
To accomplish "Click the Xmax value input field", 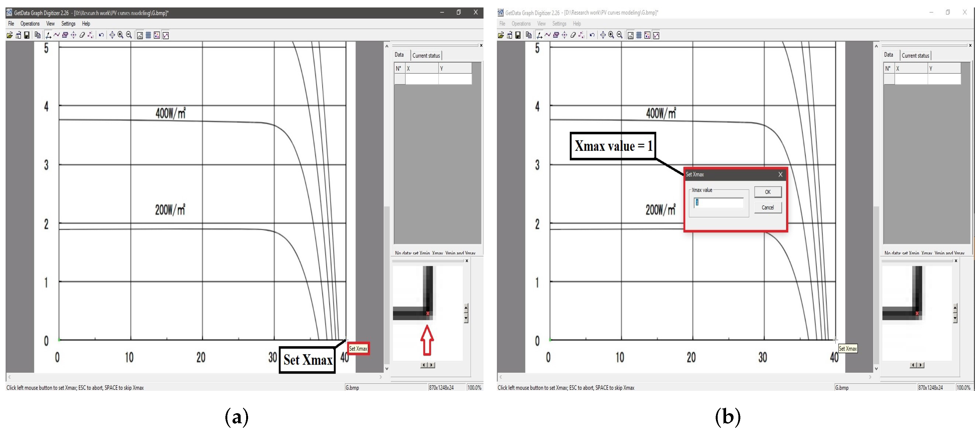I will (718, 203).
